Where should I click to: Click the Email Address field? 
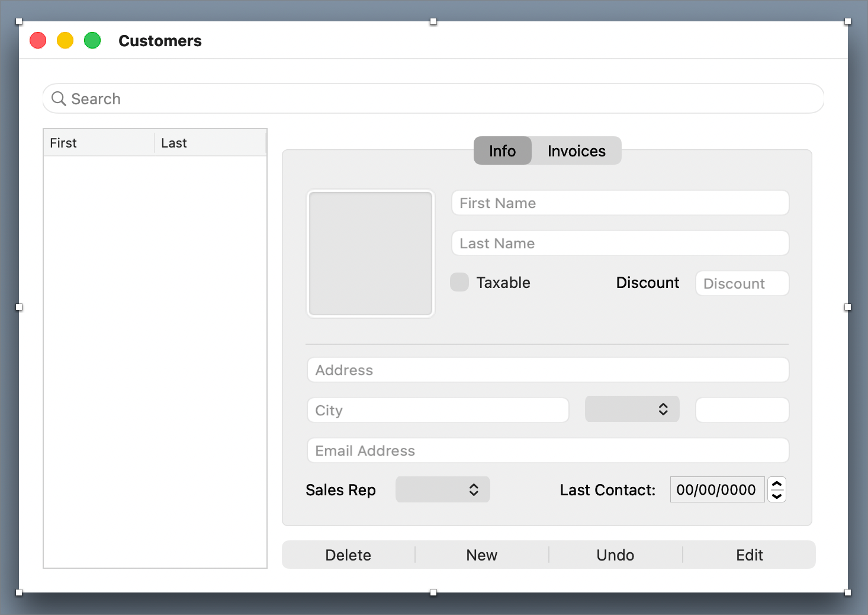click(548, 450)
